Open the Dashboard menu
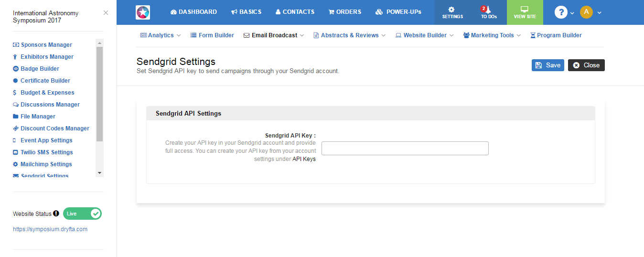This screenshot has width=644, height=257. [193, 12]
